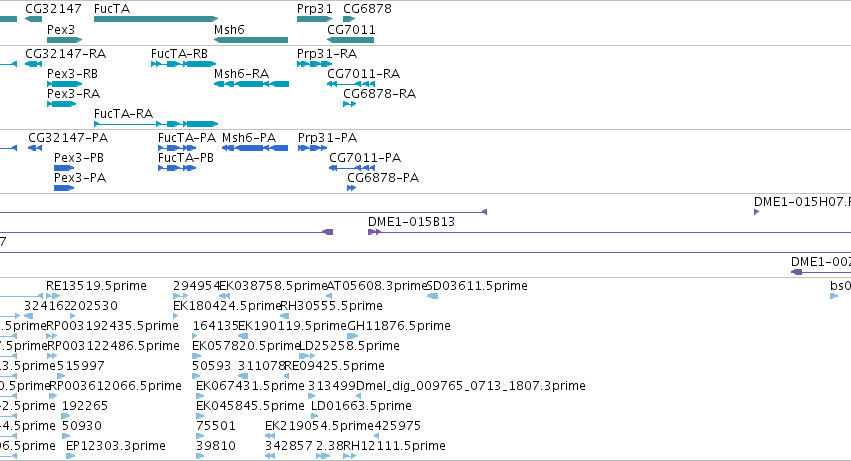Image resolution: width=851 pixels, height=461 pixels.
Task: Select EST RE13519.5prime
Action: point(96,286)
